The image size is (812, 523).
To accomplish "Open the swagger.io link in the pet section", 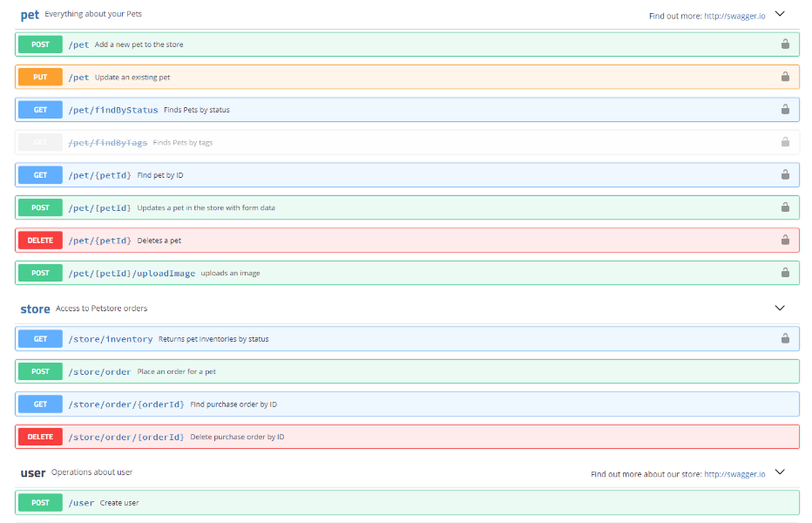I will click(733, 15).
